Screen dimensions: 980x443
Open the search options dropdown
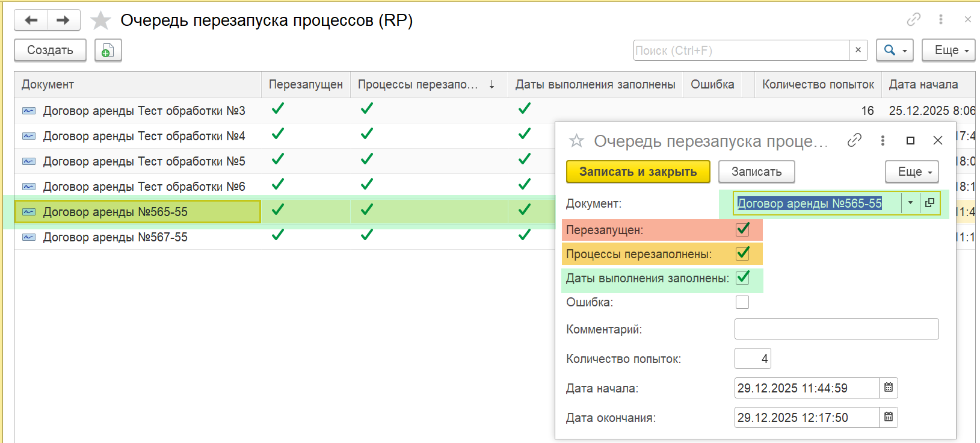[895, 51]
